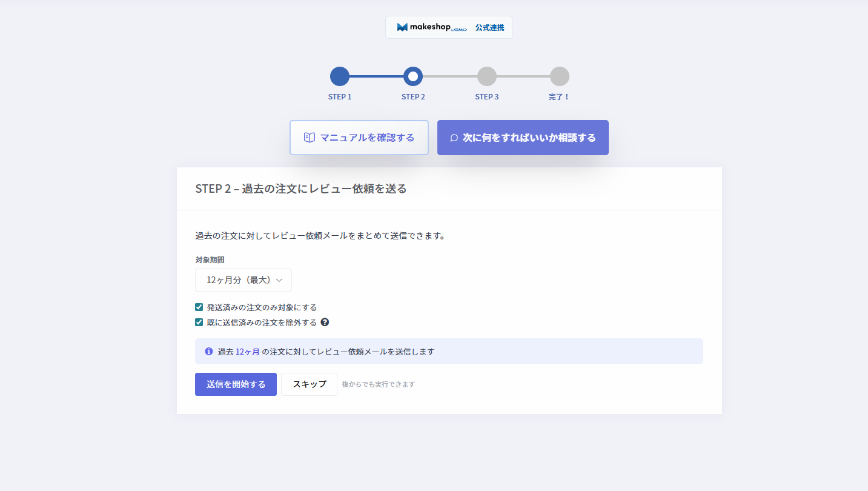Click the STEP 2 current circle
The height and width of the screenshot is (491, 868).
pyautogui.click(x=413, y=76)
